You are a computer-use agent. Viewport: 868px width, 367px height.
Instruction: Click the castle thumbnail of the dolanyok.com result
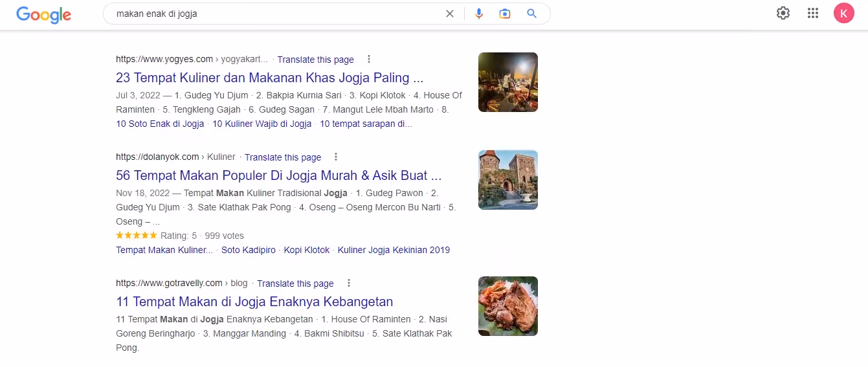coord(508,180)
